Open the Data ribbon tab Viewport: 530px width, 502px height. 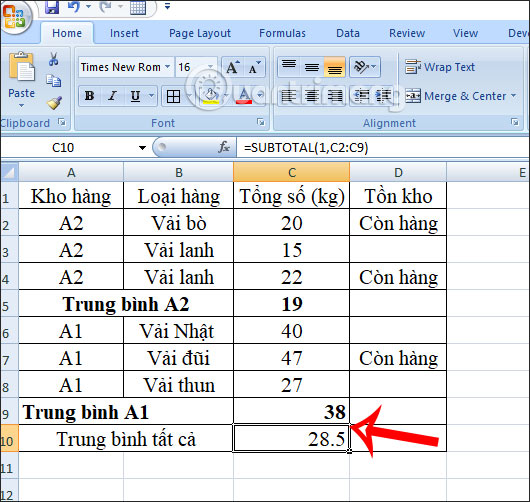tap(348, 33)
